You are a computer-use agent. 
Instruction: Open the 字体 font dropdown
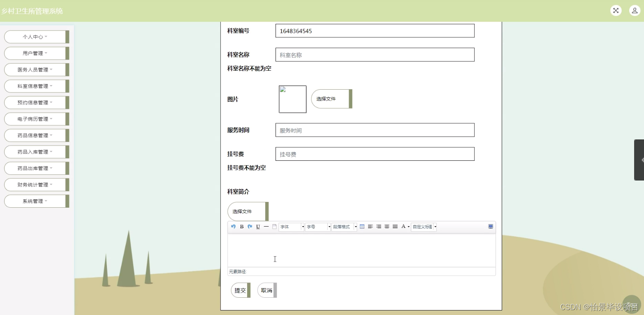[291, 227]
